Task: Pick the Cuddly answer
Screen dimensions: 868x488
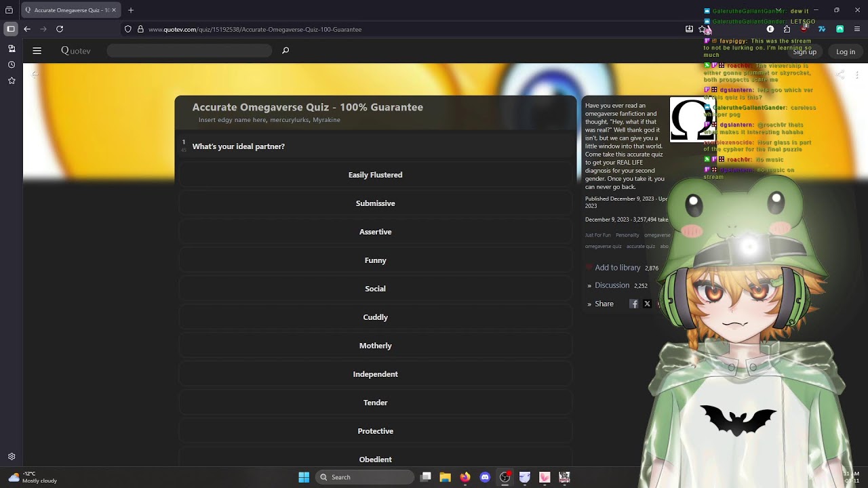Action: [x=376, y=317]
